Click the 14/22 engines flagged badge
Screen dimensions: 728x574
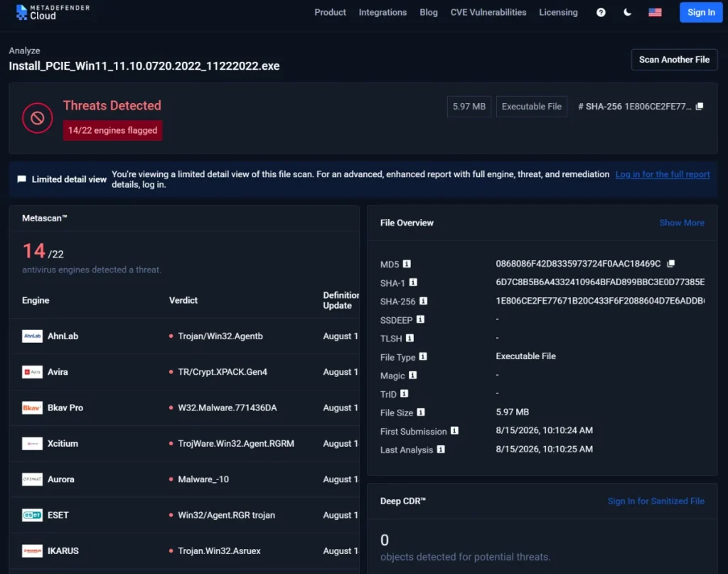tap(113, 130)
